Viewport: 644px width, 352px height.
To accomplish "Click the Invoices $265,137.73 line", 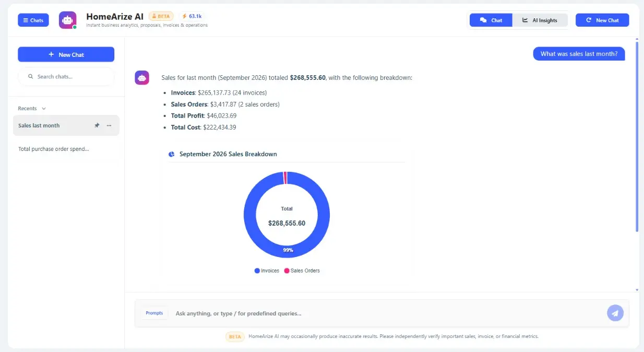I will point(219,92).
